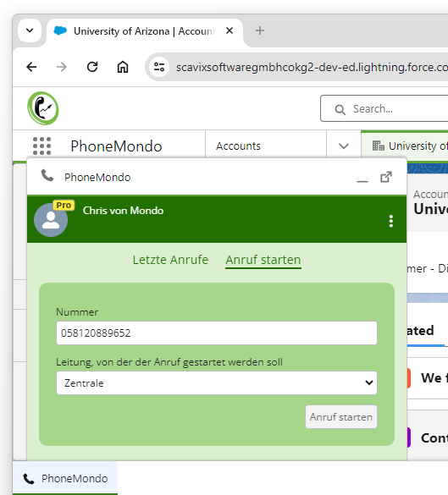Click the PhoneMondo logo in header
The image size is (448, 495).
click(43, 108)
